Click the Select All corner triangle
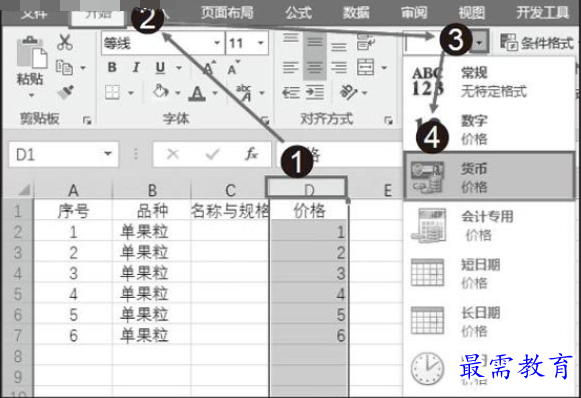Image resolution: width=581 pixels, height=398 pixels. 23,190
